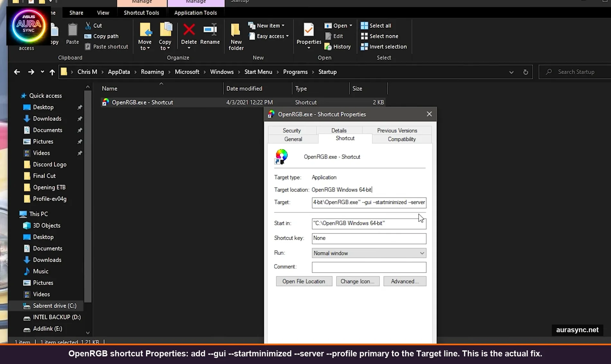Expand the Easy access menu
The image size is (611, 364).
click(x=269, y=36)
